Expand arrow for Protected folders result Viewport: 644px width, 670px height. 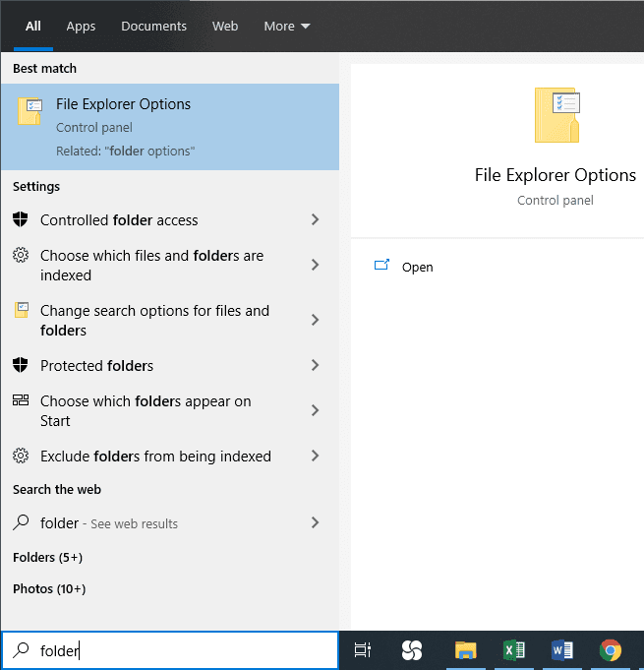[315, 366]
